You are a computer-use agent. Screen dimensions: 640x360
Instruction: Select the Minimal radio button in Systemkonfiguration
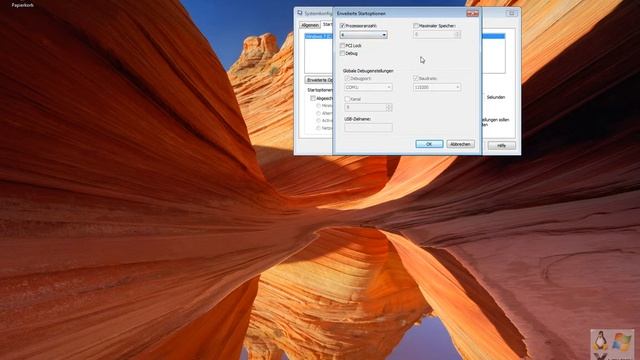[318, 106]
